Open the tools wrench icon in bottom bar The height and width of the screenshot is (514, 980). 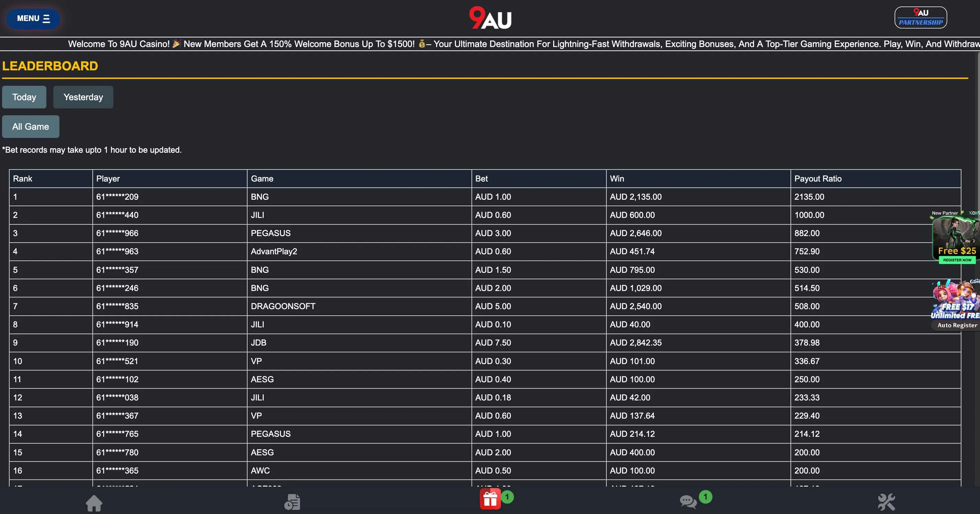(886, 502)
